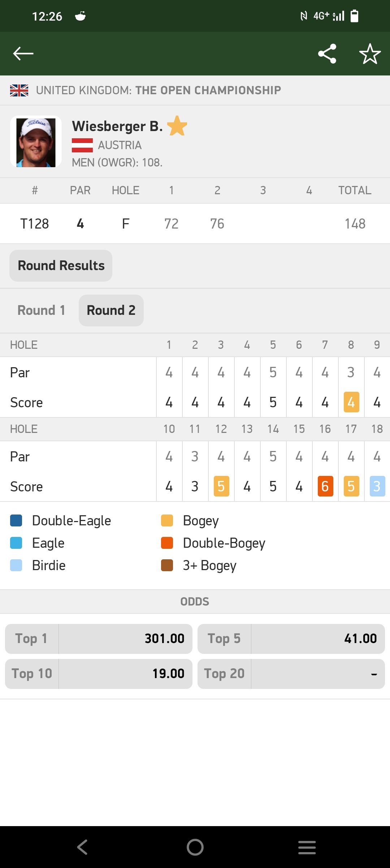Select the Top 5 odds 41.00
Image resolution: width=390 pixels, height=868 pixels.
tap(291, 639)
